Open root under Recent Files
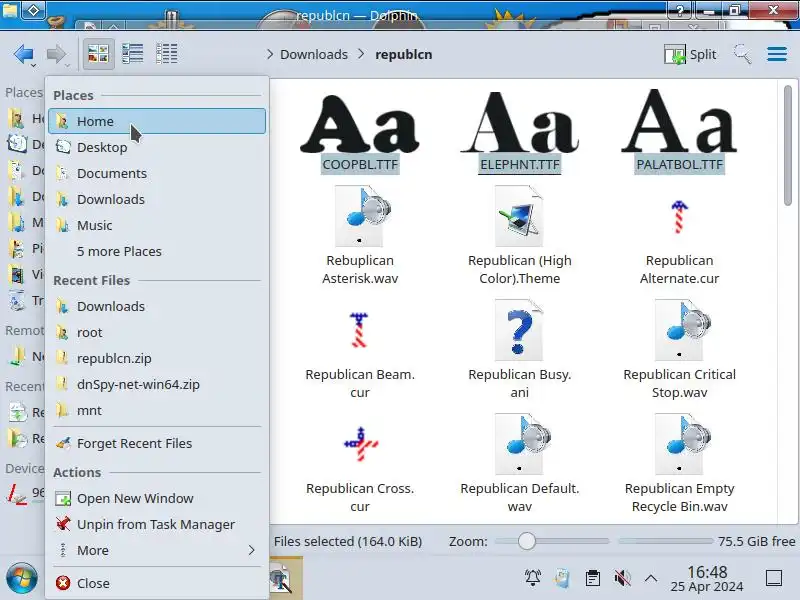This screenshot has height=600, width=800. (x=157, y=333)
